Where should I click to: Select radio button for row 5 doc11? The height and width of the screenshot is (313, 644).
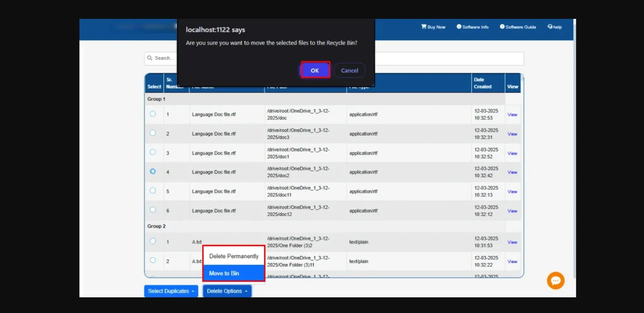coord(153,191)
